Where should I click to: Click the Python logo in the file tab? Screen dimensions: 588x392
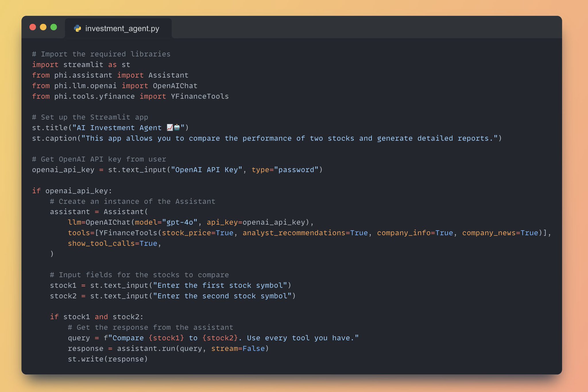(78, 28)
